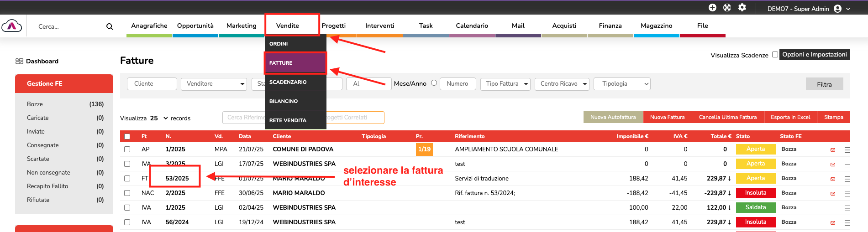Screen dimensions: 868x232
Task: Click the plus icon in top bar
Action: (712, 8)
